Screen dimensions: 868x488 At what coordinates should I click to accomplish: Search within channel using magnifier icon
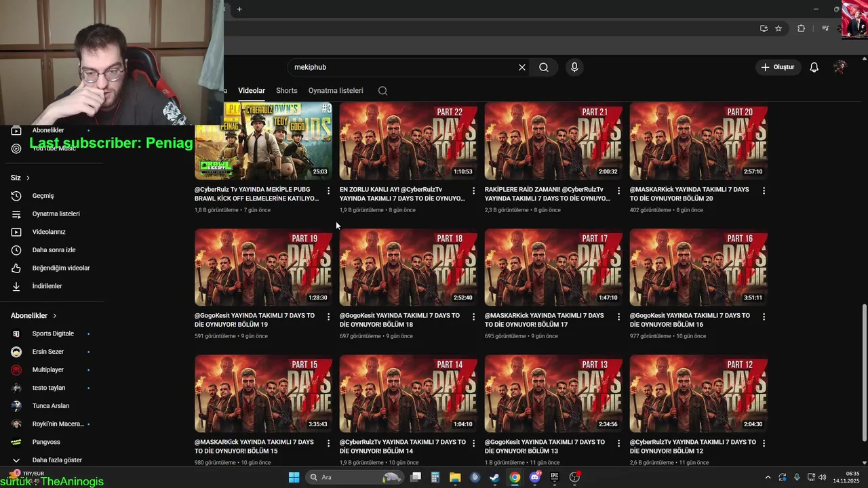382,91
